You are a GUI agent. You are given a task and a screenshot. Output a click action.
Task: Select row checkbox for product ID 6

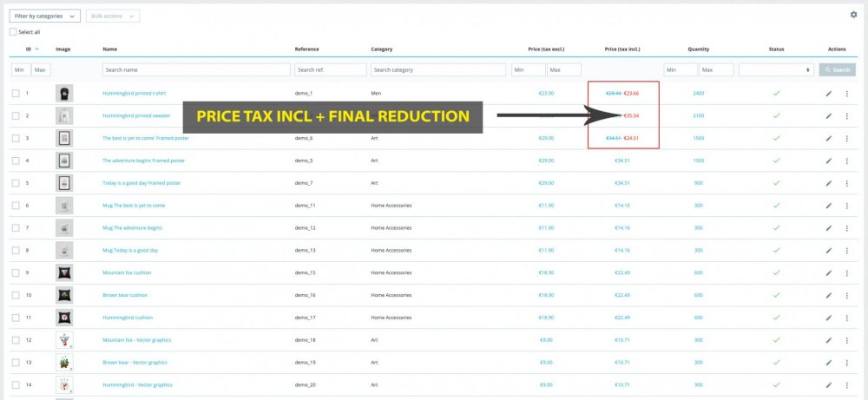pos(16,206)
